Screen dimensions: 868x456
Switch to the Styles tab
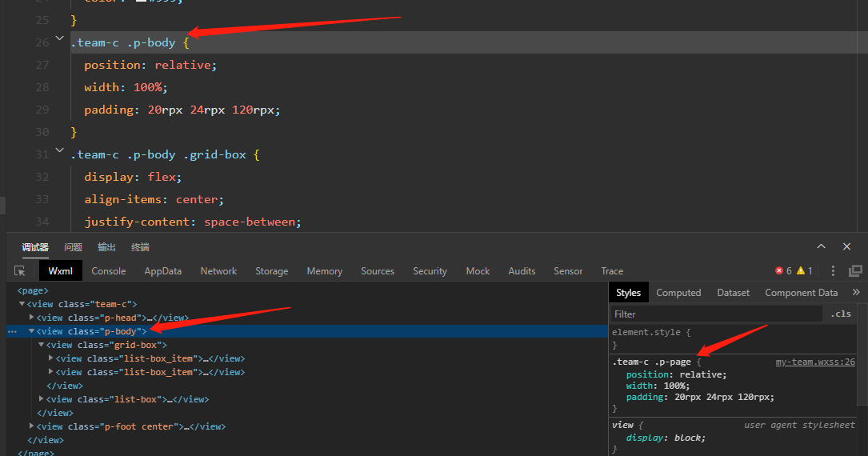pyautogui.click(x=628, y=292)
